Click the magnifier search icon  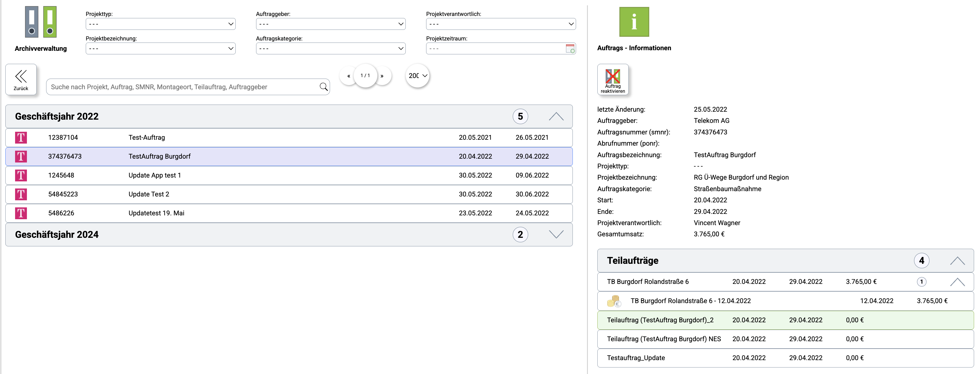(324, 87)
